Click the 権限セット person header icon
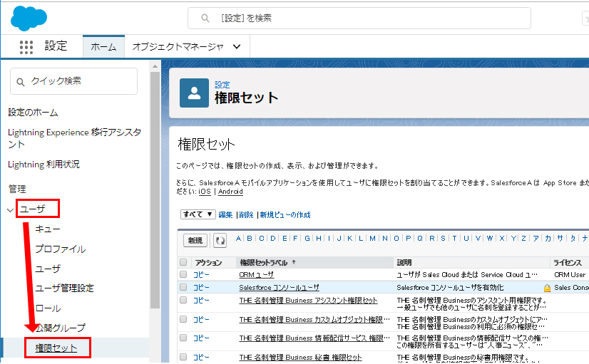The image size is (589, 364). [194, 93]
